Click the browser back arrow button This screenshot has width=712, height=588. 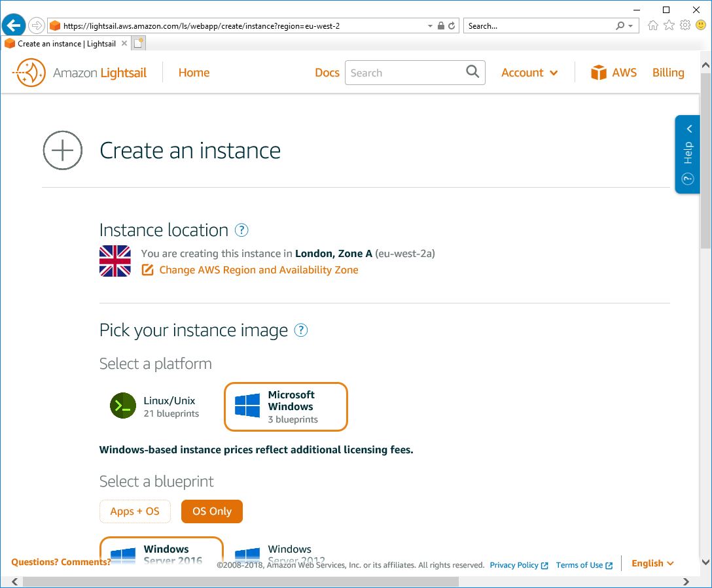[14, 24]
